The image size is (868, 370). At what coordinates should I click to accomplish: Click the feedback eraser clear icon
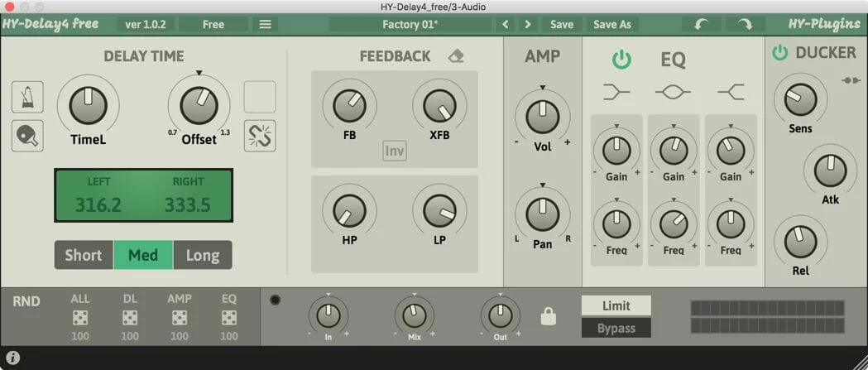[456, 56]
